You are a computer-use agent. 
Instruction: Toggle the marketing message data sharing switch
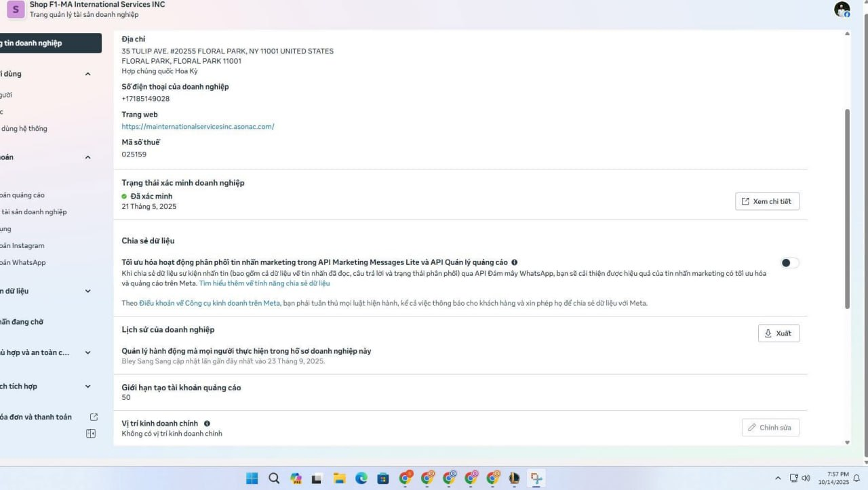click(790, 263)
